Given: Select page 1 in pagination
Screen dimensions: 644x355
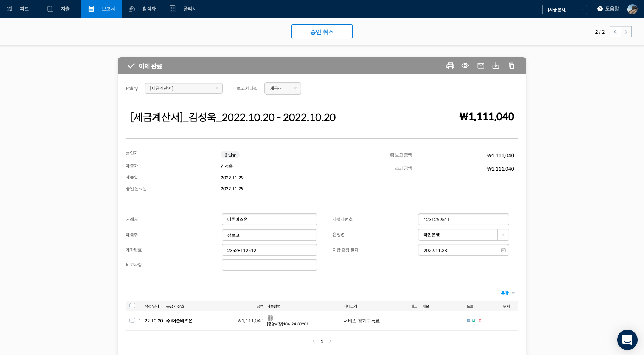Looking at the screenshot, I should point(322,341).
